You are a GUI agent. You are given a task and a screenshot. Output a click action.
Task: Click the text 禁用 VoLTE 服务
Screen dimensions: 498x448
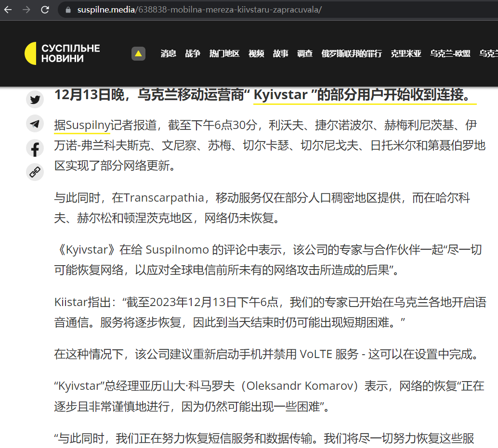(x=316, y=354)
